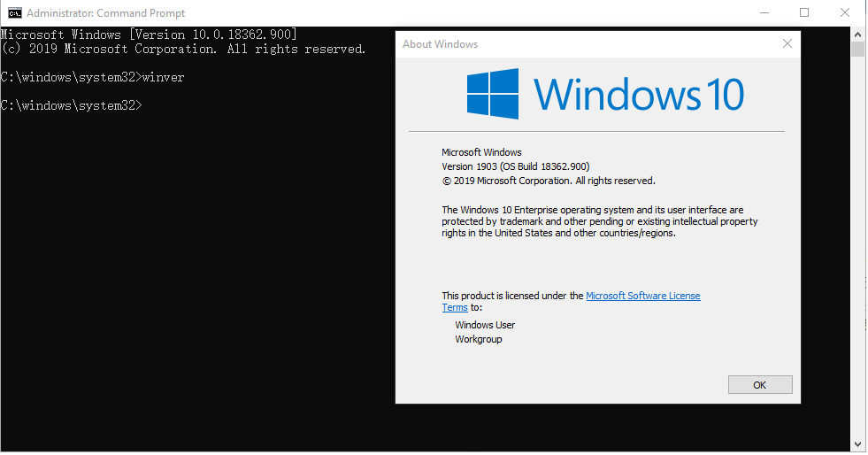Click the 'Microsoft Windows' label in the dialog
The width and height of the screenshot is (868, 455).
coord(481,152)
